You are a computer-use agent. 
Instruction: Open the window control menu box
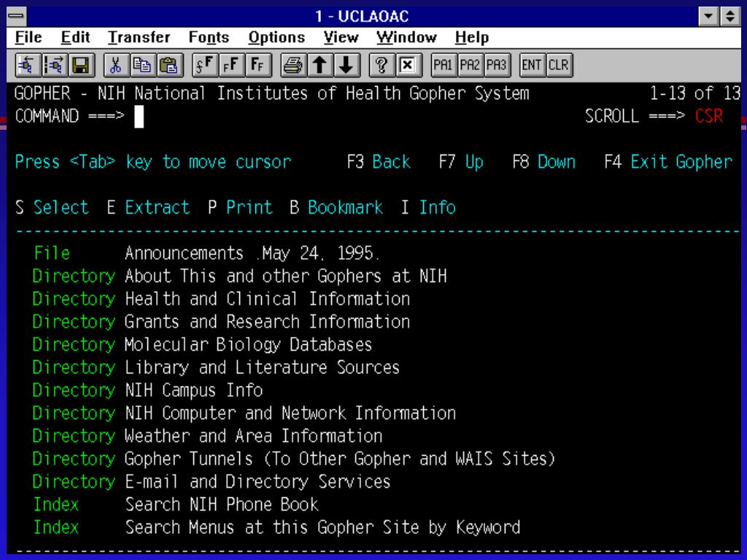point(16,16)
